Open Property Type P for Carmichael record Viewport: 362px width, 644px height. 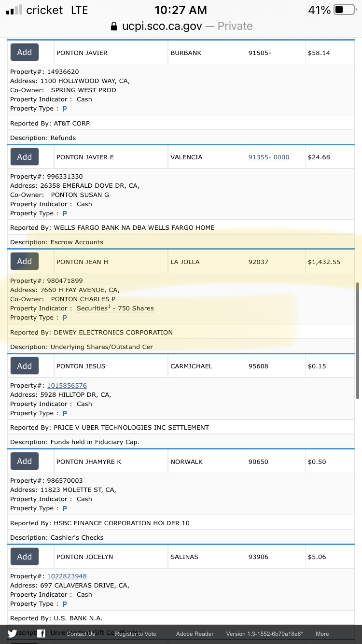pyautogui.click(x=65, y=413)
